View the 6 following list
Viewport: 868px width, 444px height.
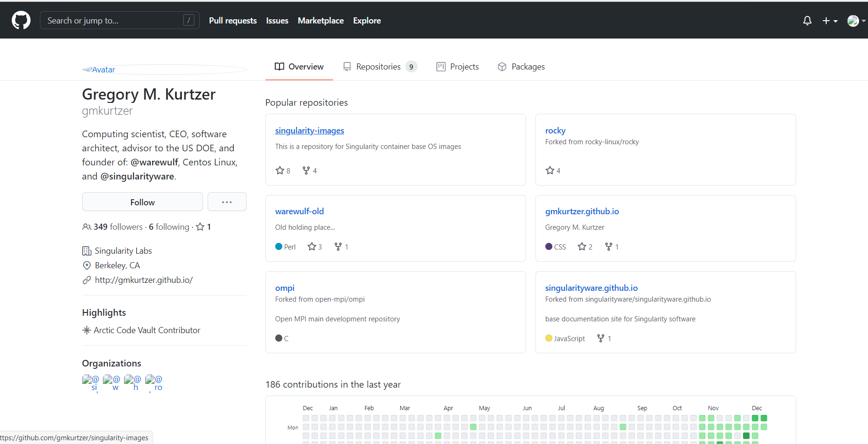[x=169, y=227]
